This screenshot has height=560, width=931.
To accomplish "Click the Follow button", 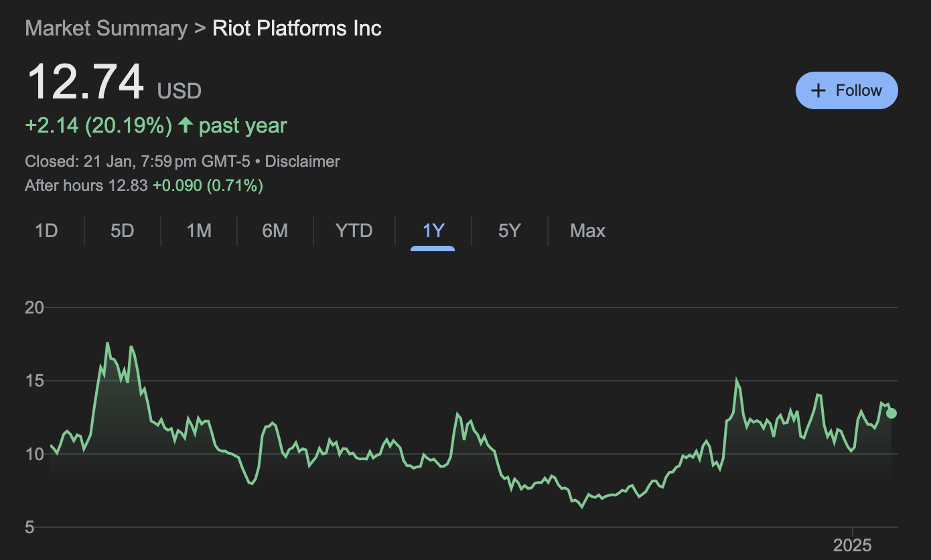I will (x=847, y=90).
